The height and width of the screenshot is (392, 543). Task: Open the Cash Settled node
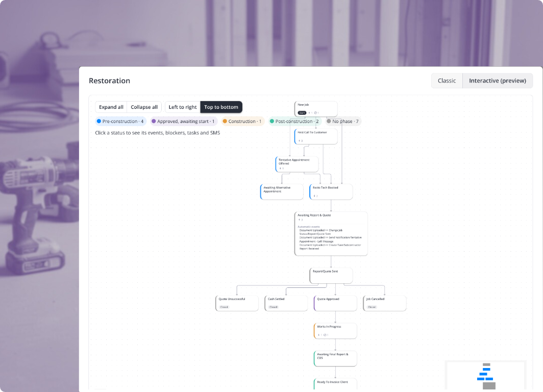pyautogui.click(x=286, y=303)
